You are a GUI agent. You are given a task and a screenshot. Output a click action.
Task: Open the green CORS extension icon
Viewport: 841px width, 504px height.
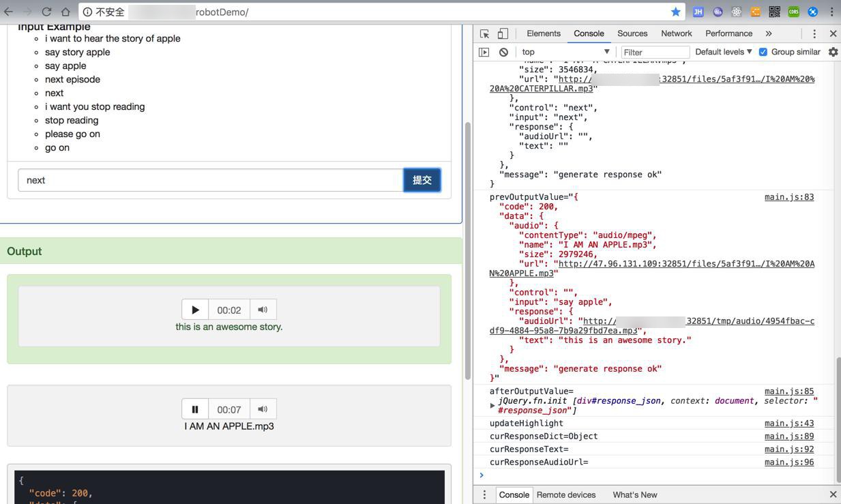coord(794,12)
